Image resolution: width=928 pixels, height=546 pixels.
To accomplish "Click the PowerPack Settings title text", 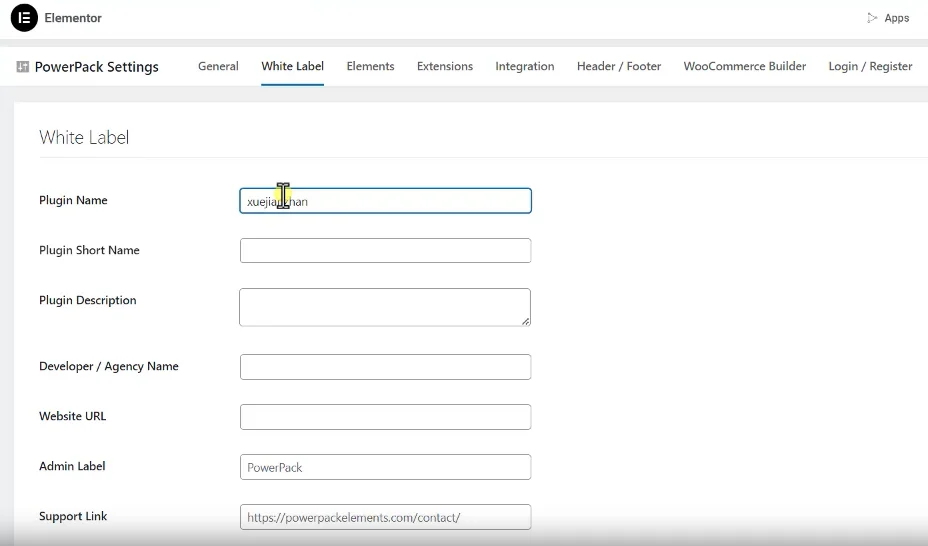I will (97, 67).
